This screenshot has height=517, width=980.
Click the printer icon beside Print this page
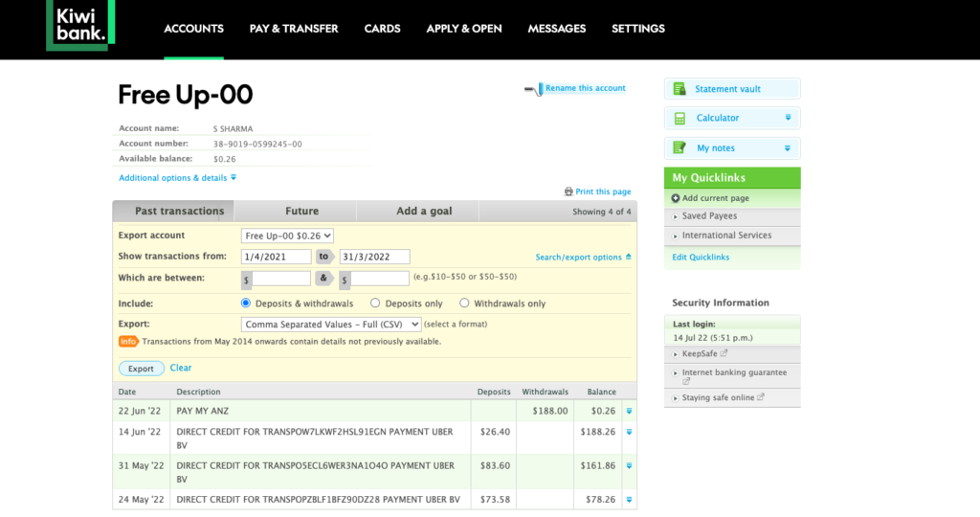[568, 191]
